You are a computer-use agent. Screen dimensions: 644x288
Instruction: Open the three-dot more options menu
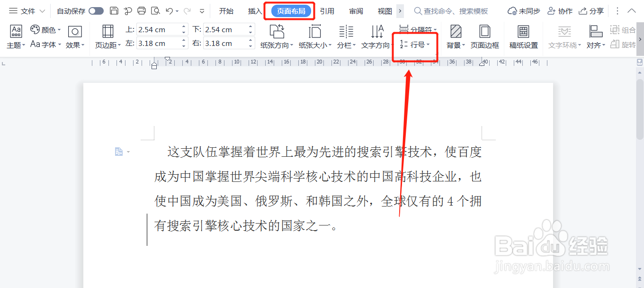[617, 11]
